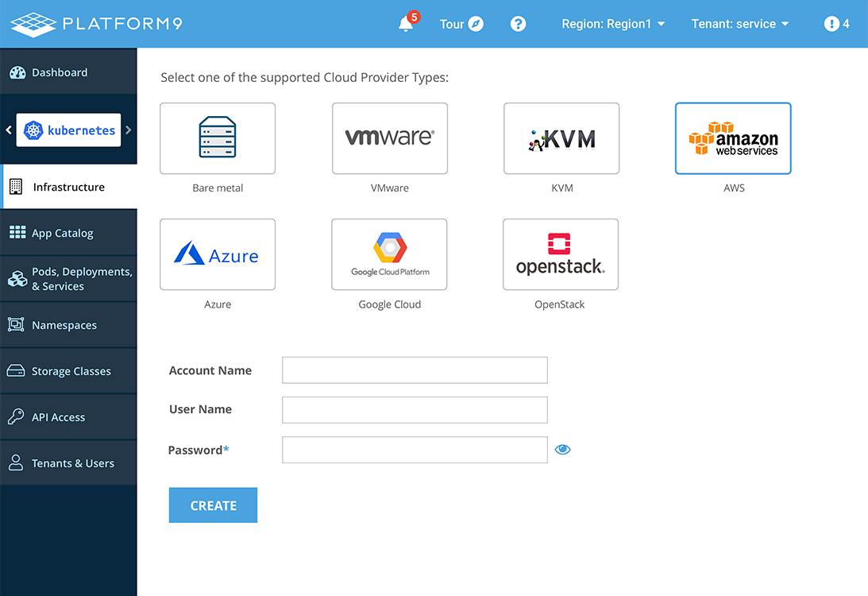The image size is (868, 596).
Task: Click the help question mark icon
Action: pyautogui.click(x=518, y=24)
